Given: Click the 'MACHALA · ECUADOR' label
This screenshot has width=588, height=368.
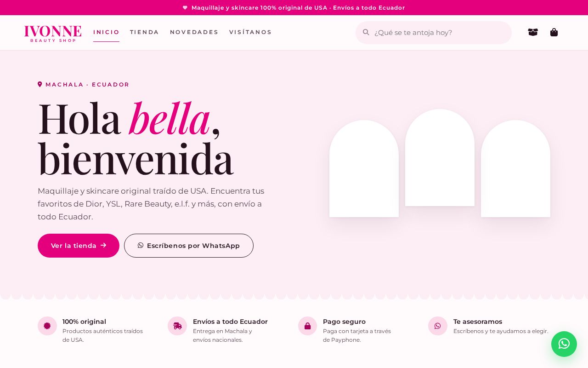Looking at the screenshot, I should coord(87,85).
